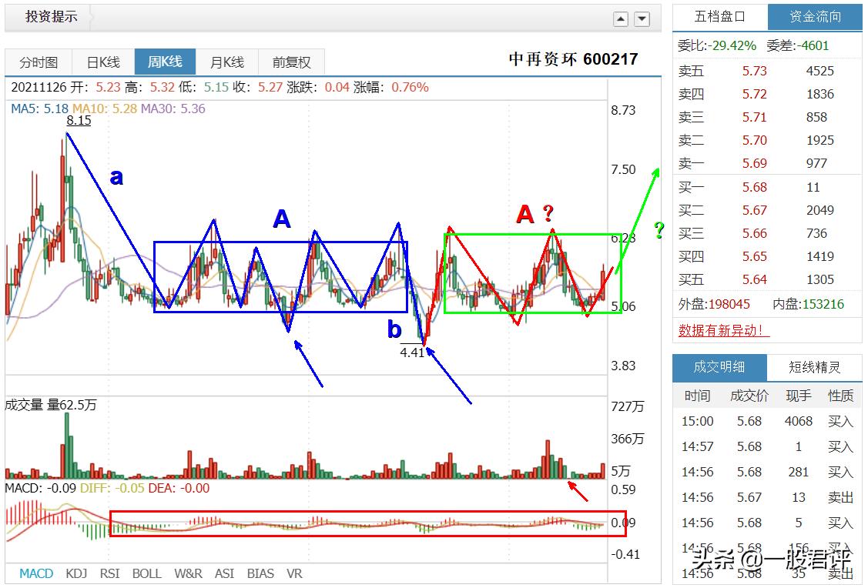Screen dimensions: 868x588
Task: Click the 卖出 entry with 13 lots
Action: [840, 498]
